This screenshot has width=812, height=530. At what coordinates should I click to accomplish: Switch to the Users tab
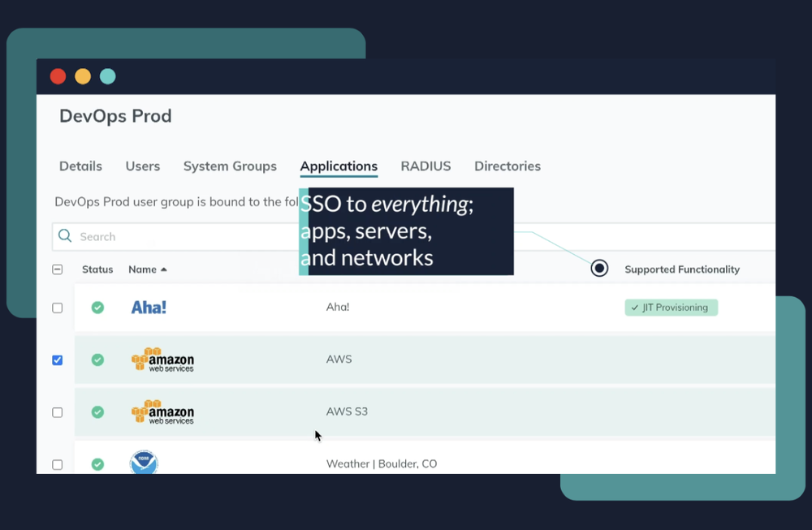pos(143,166)
